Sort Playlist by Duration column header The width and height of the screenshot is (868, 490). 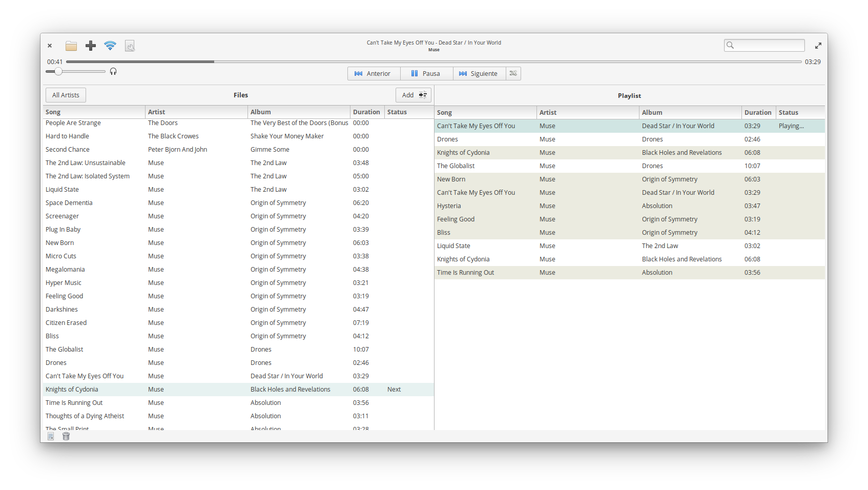pos(758,112)
